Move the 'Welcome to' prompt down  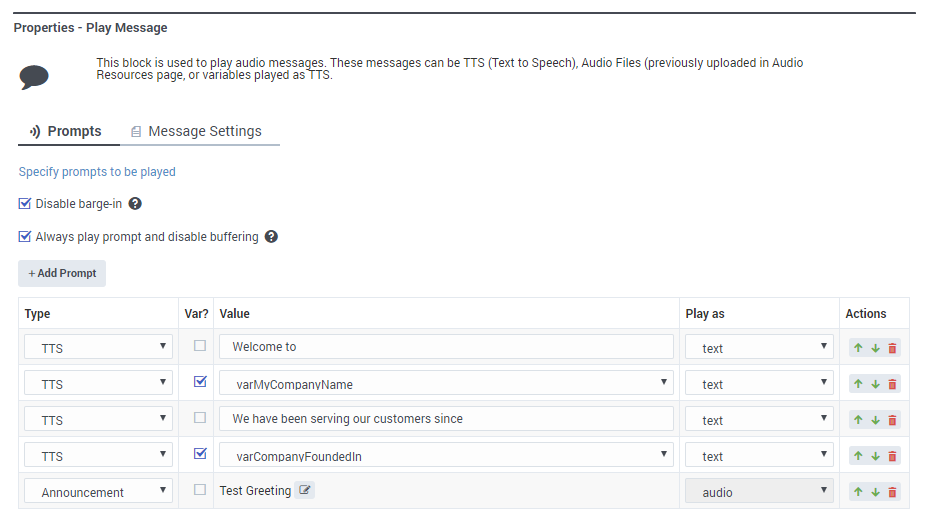[875, 348]
